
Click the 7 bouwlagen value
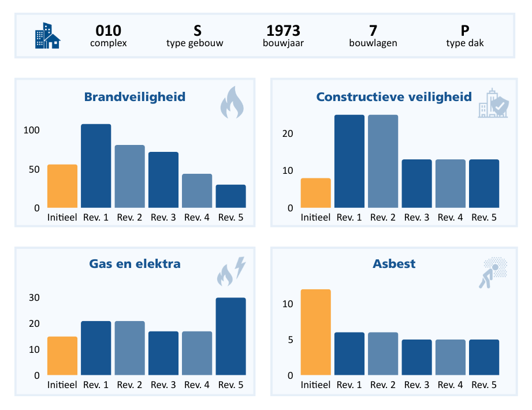pos(373,31)
